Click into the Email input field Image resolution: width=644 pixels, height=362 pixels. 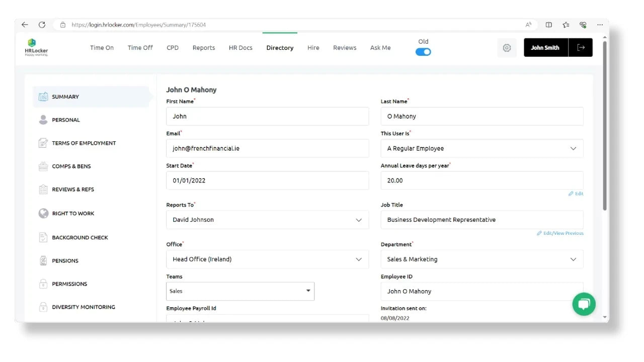pos(267,148)
